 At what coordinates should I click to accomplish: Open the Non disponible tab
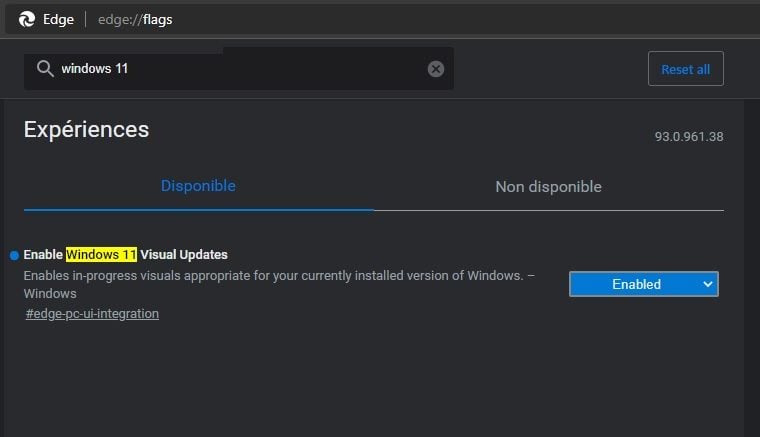point(548,187)
